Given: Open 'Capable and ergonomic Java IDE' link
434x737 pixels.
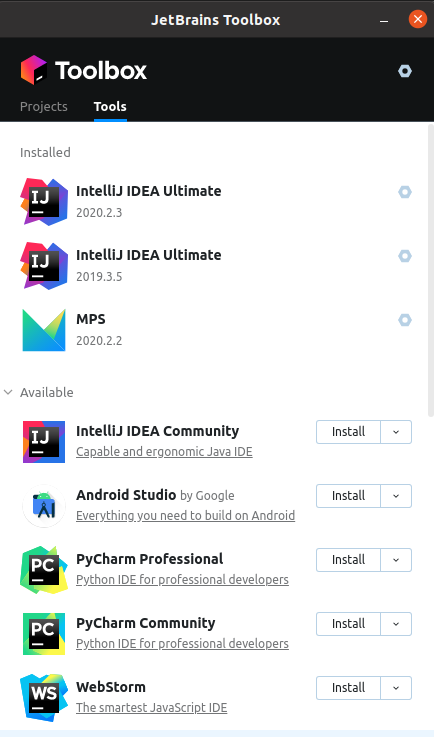Looking at the screenshot, I should tap(164, 452).
